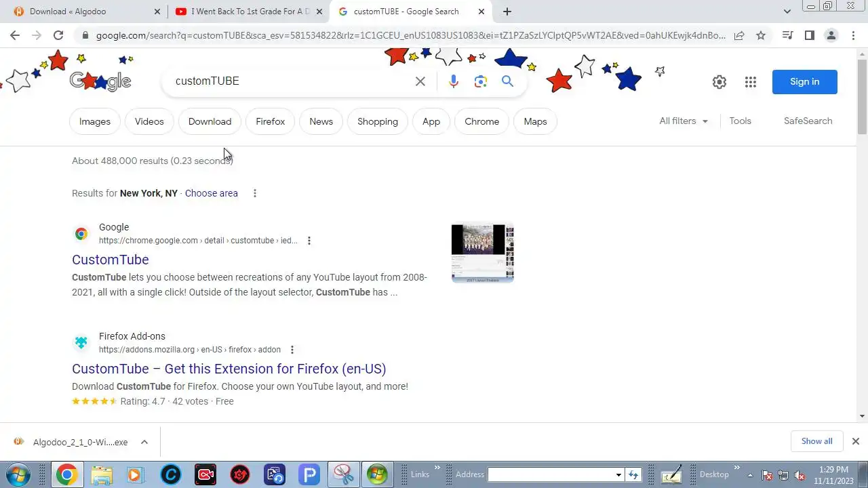Filter results by Firefox
Viewport: 868px width, 488px height.
click(271, 121)
